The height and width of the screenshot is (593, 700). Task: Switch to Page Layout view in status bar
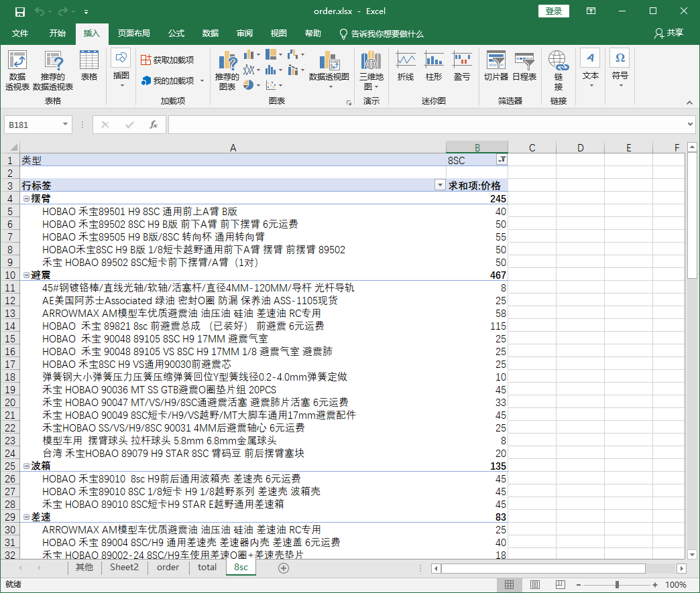pyautogui.click(x=535, y=584)
